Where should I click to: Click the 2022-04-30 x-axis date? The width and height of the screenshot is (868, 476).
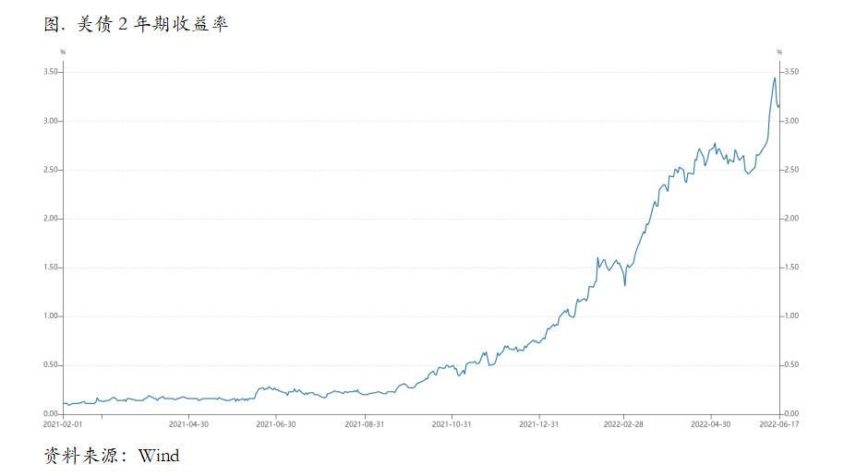point(711,424)
